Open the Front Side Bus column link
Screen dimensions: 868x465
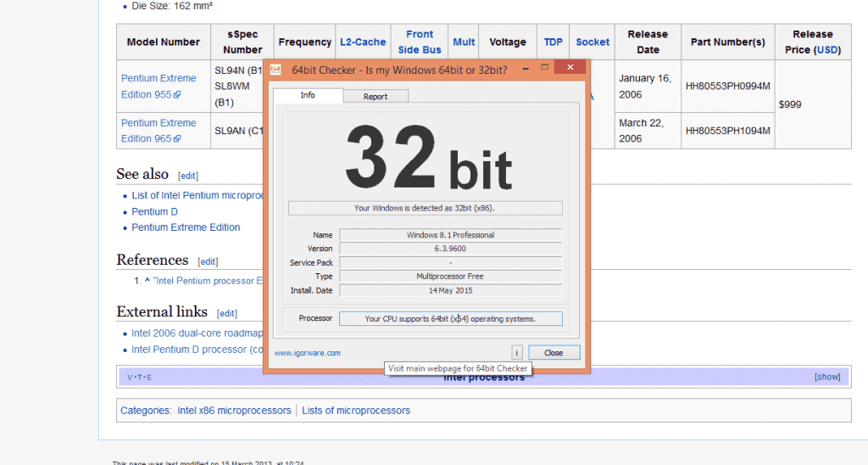point(420,42)
